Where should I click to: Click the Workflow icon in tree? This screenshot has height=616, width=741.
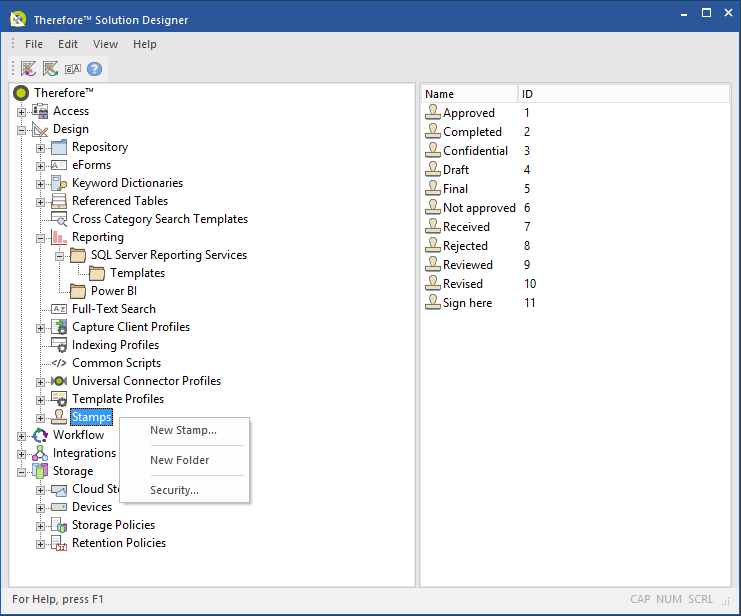click(x=40, y=435)
